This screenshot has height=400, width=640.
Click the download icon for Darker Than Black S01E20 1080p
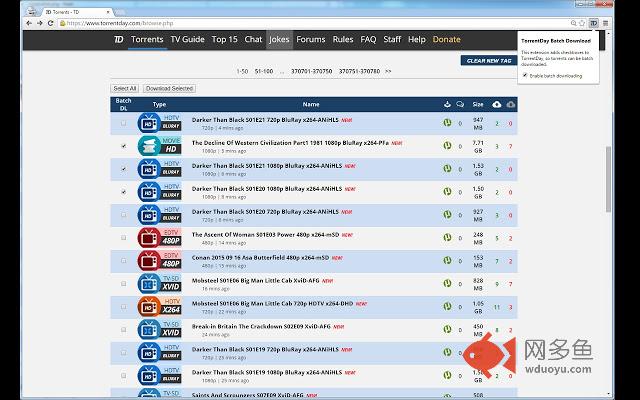pyautogui.click(x=447, y=191)
